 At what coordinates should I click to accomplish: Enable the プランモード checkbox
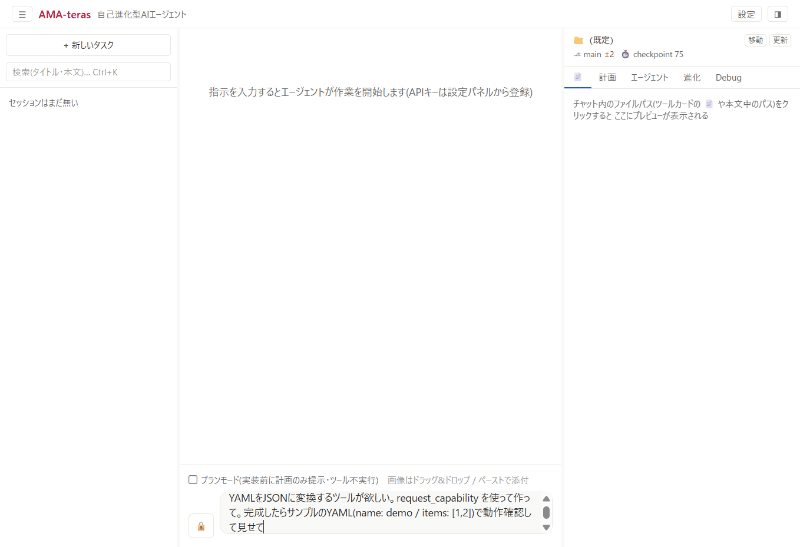click(193, 480)
